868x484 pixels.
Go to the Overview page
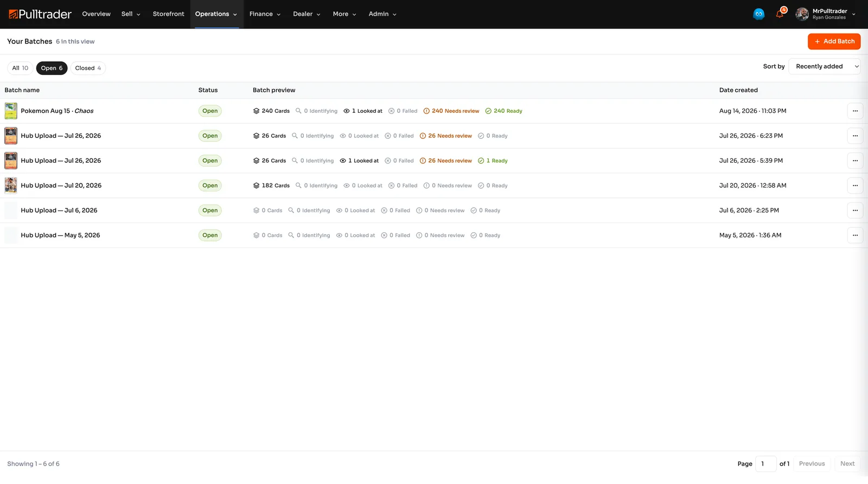pyautogui.click(x=96, y=14)
